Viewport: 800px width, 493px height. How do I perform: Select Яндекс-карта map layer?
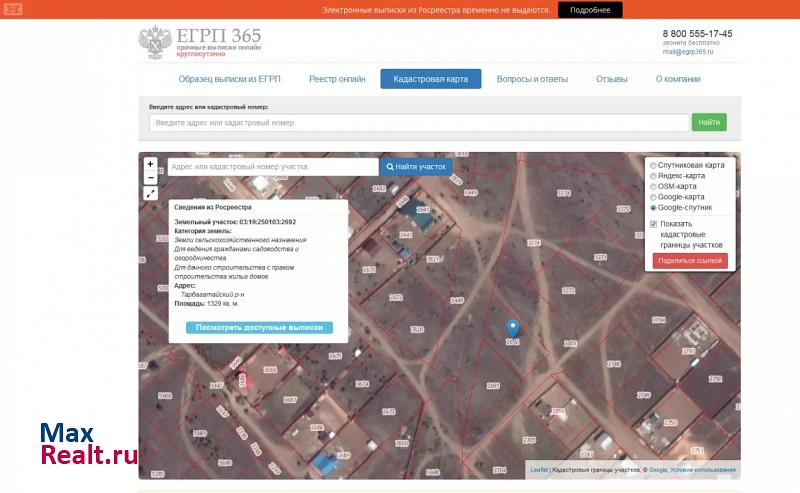click(654, 176)
